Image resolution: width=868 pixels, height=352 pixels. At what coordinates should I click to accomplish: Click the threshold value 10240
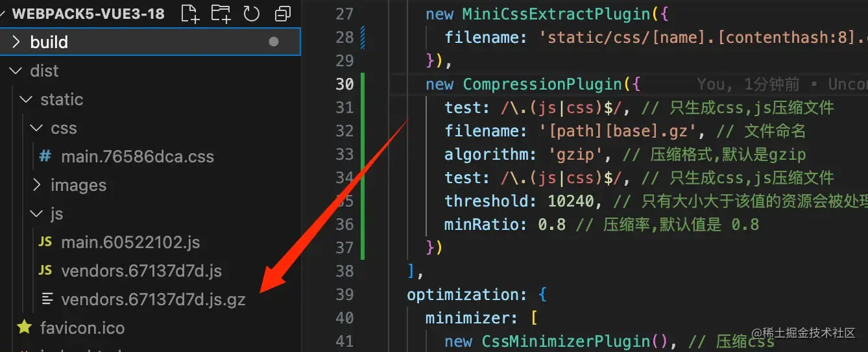tap(571, 201)
